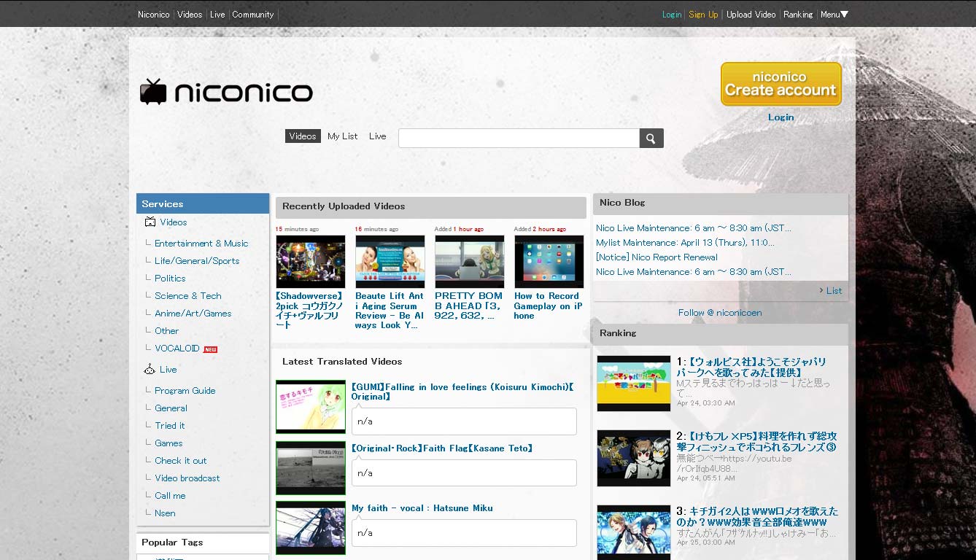Screen dimensions: 976x560
Task: Open Beaute Lift Anti Aging thumbnail
Action: [390, 262]
